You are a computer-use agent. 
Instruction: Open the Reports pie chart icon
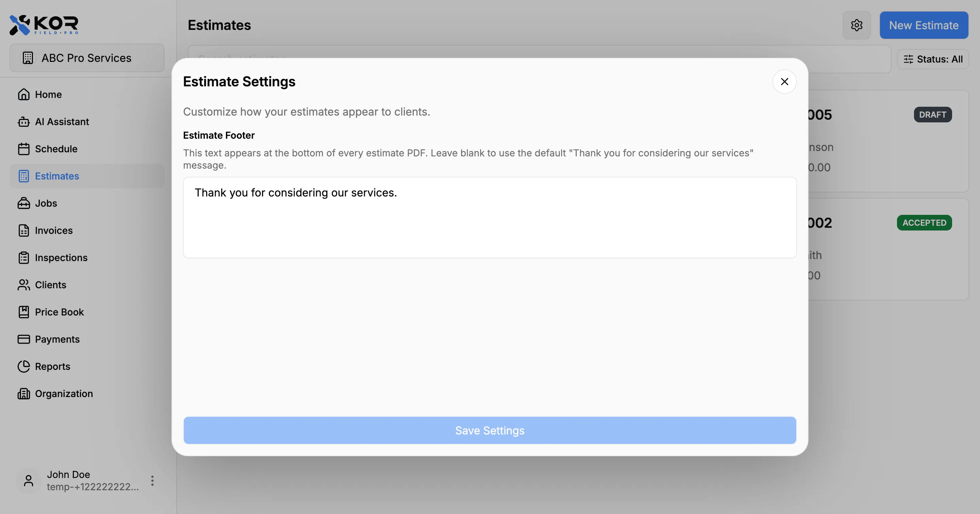tap(23, 366)
